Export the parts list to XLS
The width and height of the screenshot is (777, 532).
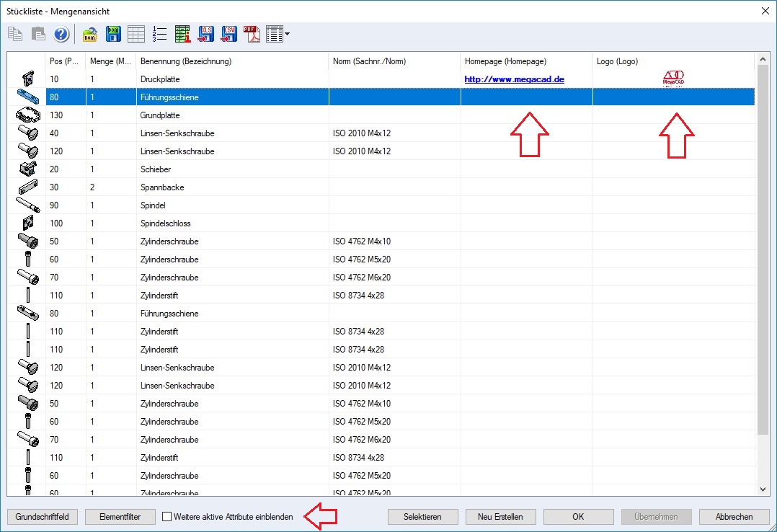pyautogui.click(x=206, y=34)
